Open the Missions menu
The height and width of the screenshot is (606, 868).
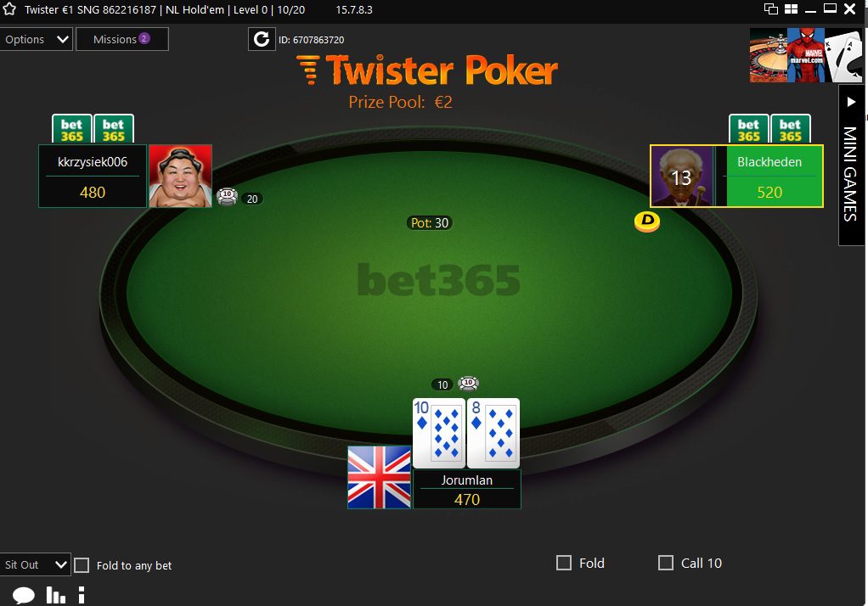[121, 39]
